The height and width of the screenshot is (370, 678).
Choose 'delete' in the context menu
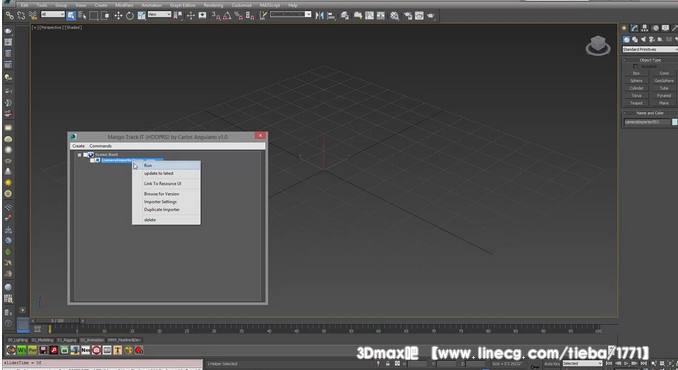tap(166, 220)
